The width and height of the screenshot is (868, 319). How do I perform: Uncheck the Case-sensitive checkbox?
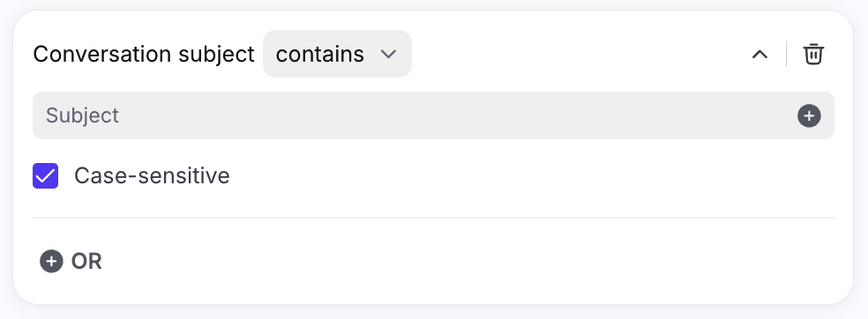(x=45, y=176)
